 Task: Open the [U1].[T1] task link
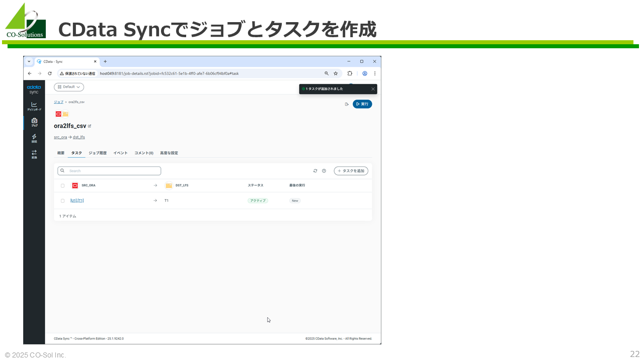click(x=77, y=201)
